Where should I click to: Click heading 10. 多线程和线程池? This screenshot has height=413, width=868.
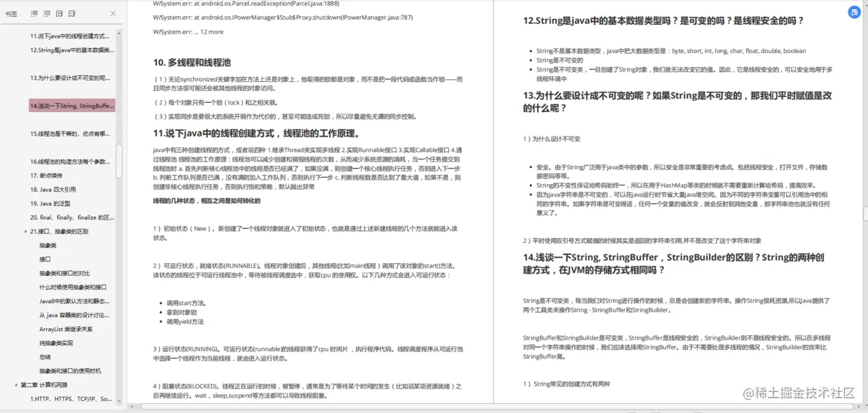pos(192,62)
